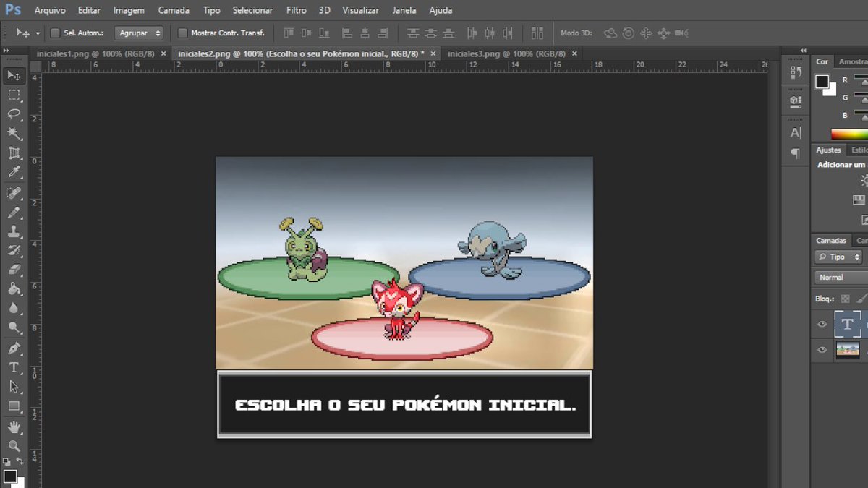868x488 pixels.
Task: Toggle lock transparent pixels in Camadas
Action: (845, 298)
